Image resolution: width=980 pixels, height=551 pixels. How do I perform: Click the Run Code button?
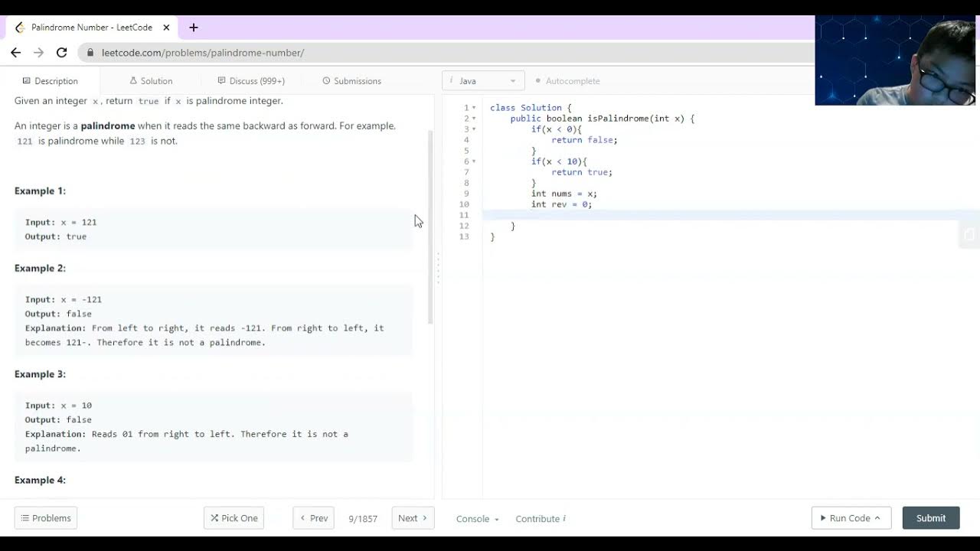click(851, 518)
